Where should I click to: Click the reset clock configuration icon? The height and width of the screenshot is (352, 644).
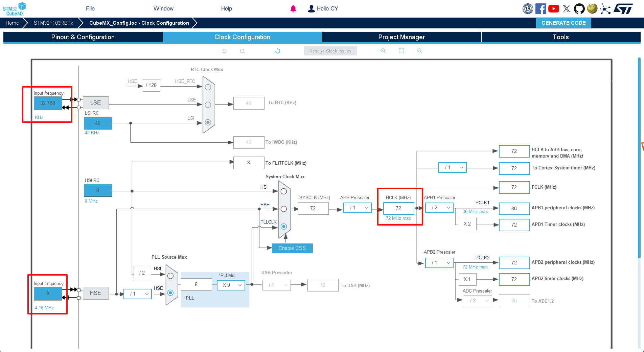(278, 51)
